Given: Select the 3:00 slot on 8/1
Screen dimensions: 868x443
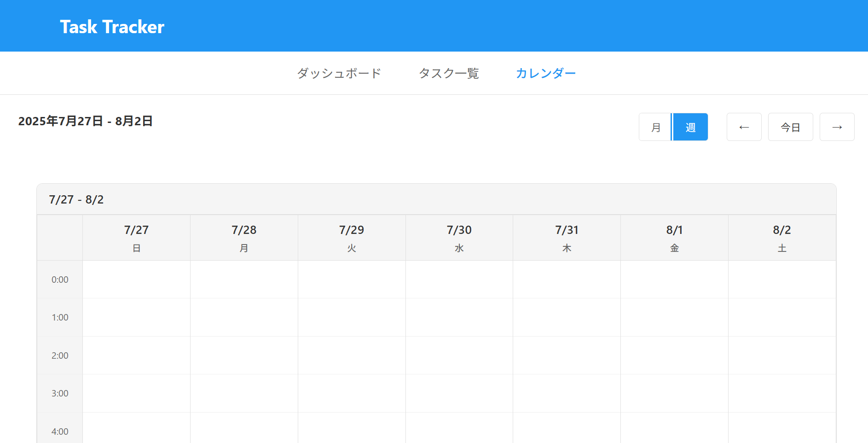Looking at the screenshot, I should coord(674,393).
